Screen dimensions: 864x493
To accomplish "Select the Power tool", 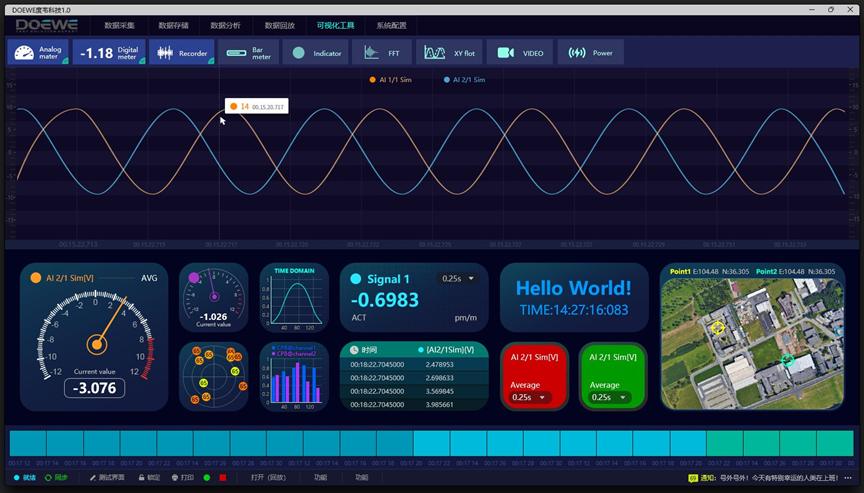I will [590, 53].
